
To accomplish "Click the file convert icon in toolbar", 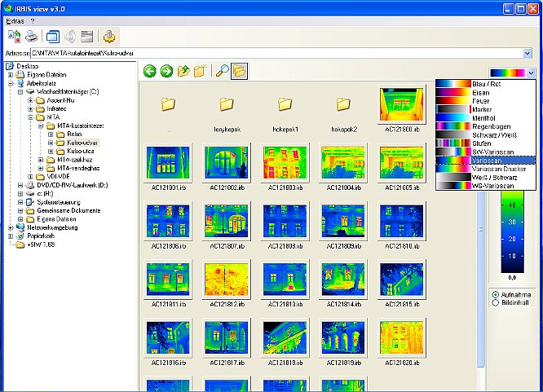I will tap(14, 36).
